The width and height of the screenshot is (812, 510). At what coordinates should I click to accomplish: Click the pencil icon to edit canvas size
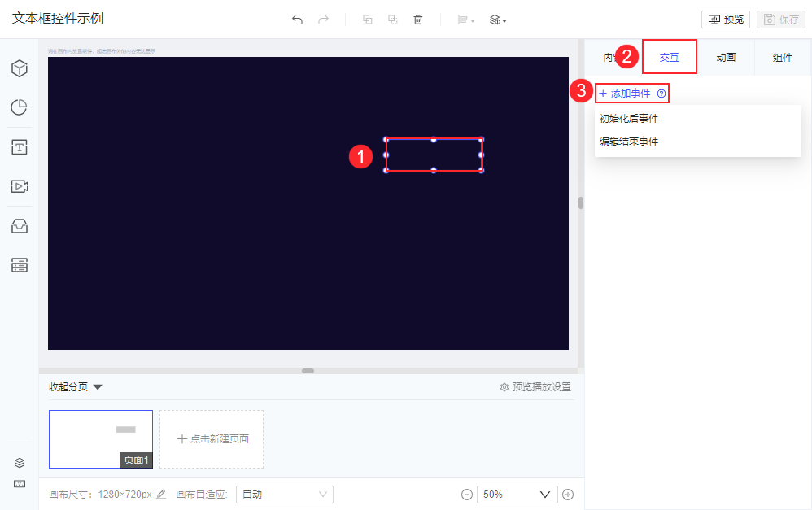[161, 494]
